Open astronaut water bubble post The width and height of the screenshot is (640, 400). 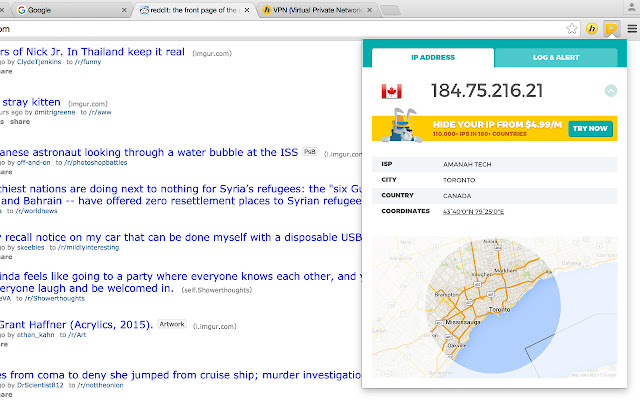(x=149, y=152)
